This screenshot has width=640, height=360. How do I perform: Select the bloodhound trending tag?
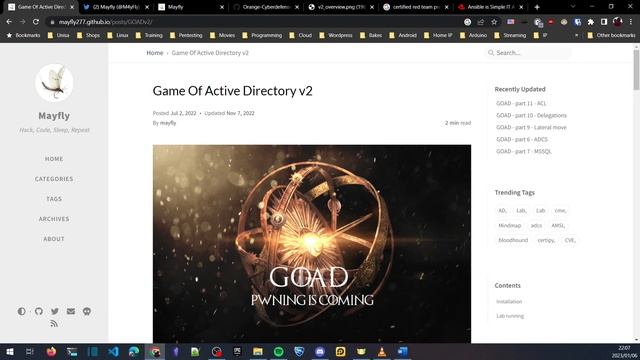click(513, 240)
